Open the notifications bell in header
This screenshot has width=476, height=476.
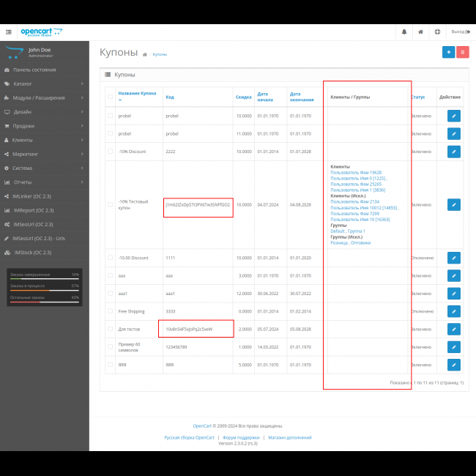point(404,31)
